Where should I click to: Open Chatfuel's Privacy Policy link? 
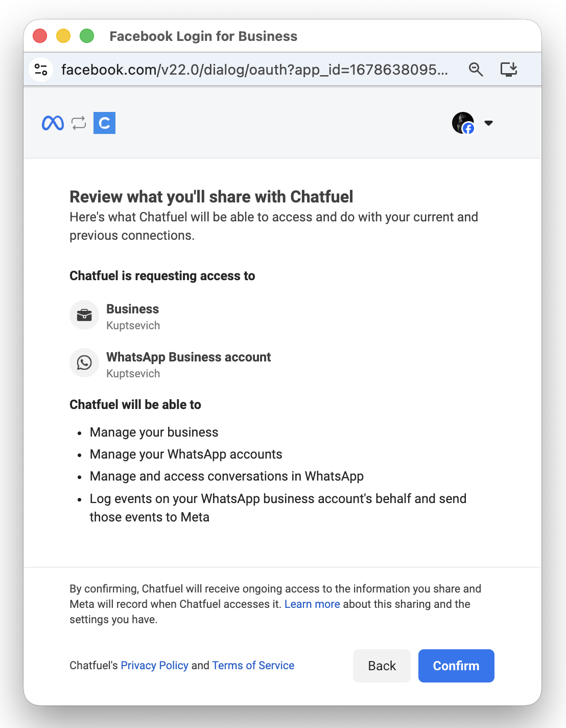click(x=155, y=665)
